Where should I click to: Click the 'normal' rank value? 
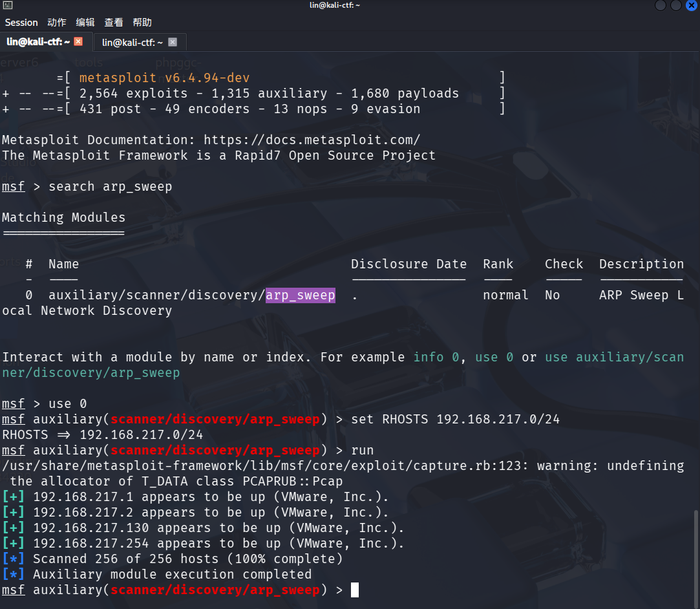pyautogui.click(x=505, y=295)
